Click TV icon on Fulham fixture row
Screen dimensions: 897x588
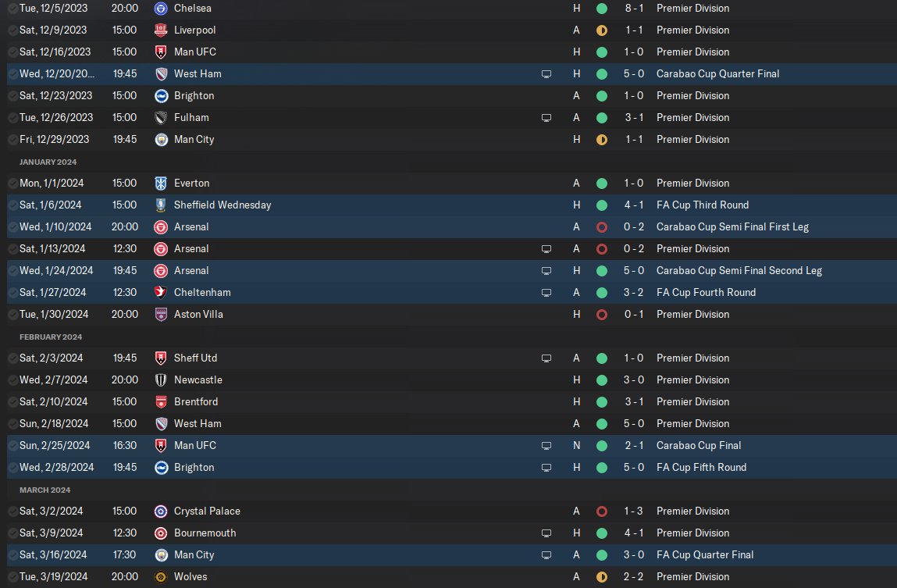(x=546, y=118)
